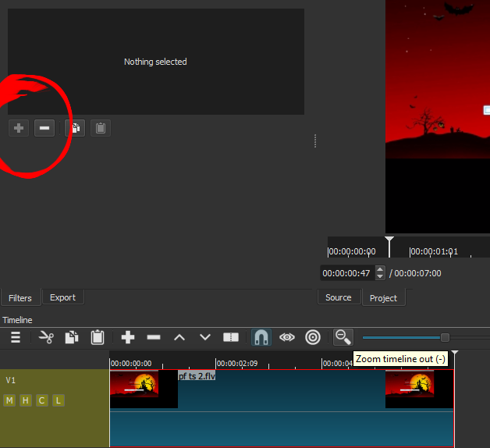
Task: Split clip at playhead icon
Action: coord(231,337)
